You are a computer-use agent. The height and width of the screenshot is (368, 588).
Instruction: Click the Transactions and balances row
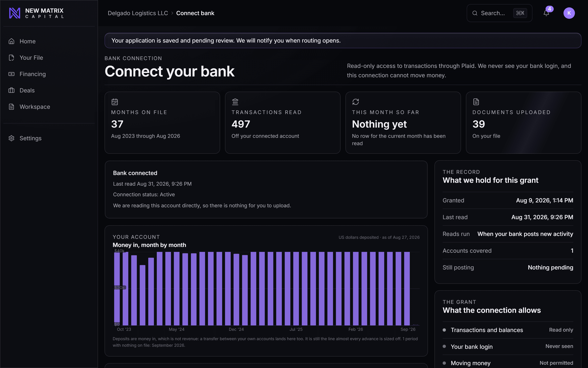(x=508, y=330)
